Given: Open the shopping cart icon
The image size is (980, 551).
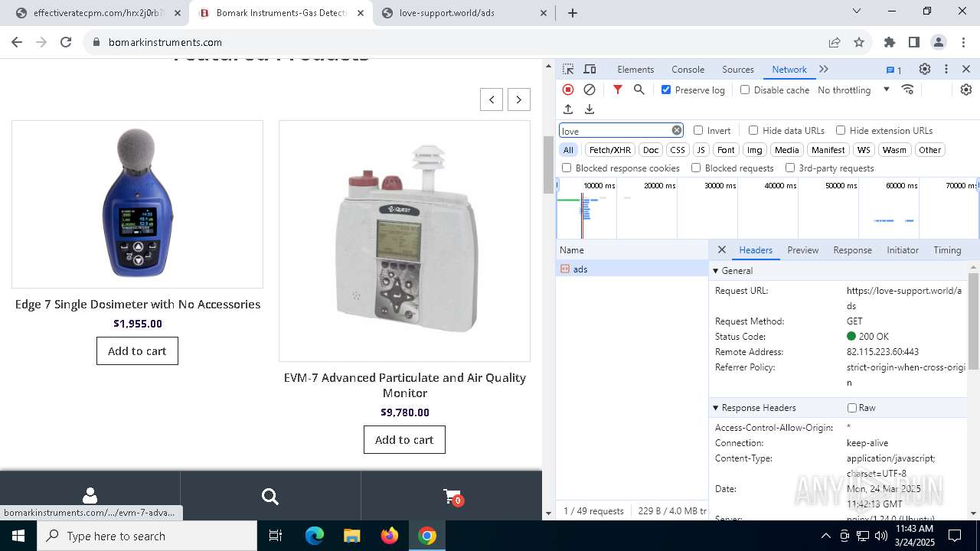Looking at the screenshot, I should (452, 497).
